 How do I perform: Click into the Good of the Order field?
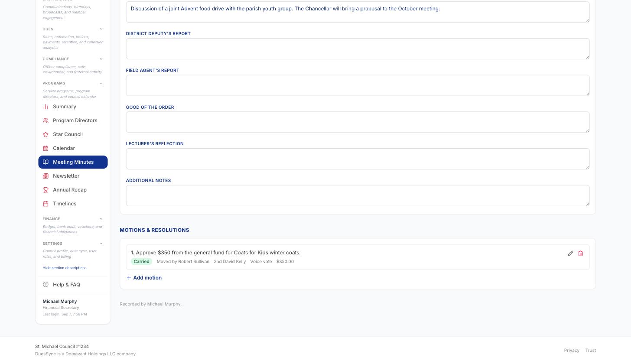click(358, 122)
